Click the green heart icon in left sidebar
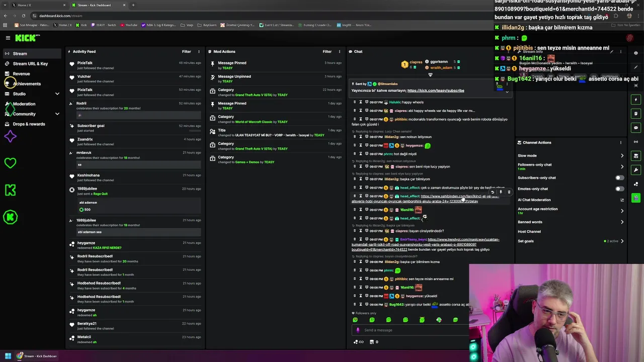The image size is (644, 362). click(x=10, y=163)
